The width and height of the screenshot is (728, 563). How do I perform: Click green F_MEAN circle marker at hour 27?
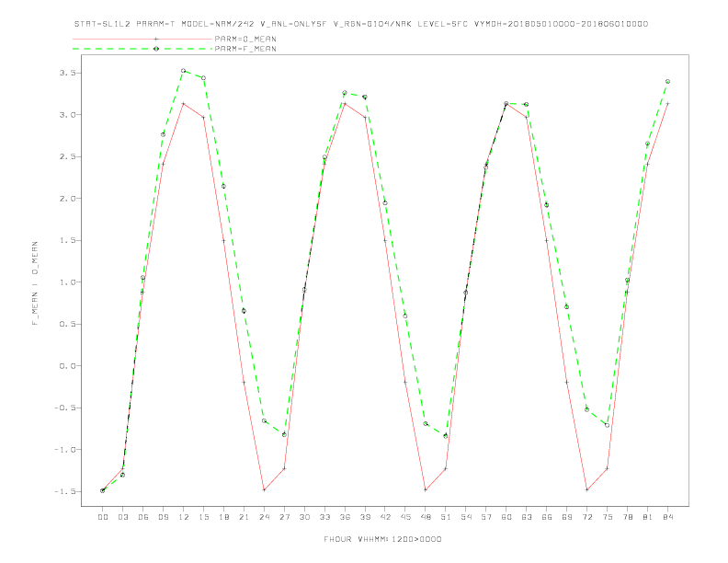(x=284, y=435)
